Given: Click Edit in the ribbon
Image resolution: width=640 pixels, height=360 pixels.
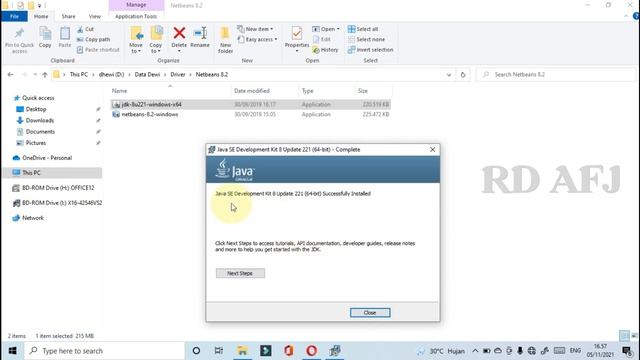Looking at the screenshot, I should click(322, 40).
